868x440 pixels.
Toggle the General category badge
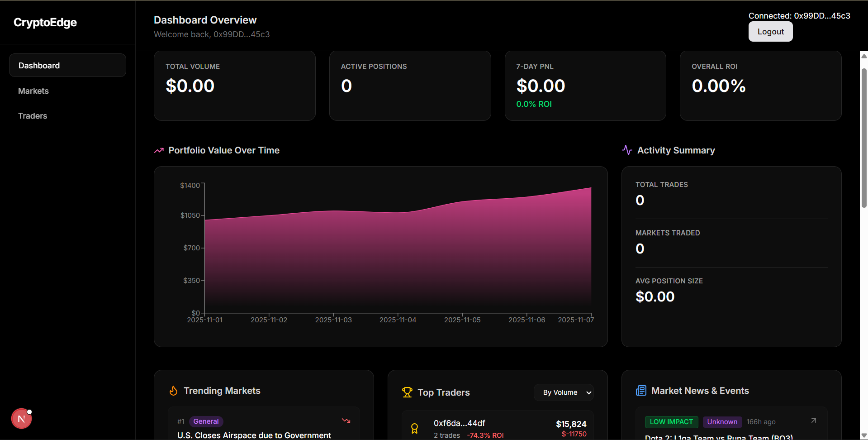[206, 421]
